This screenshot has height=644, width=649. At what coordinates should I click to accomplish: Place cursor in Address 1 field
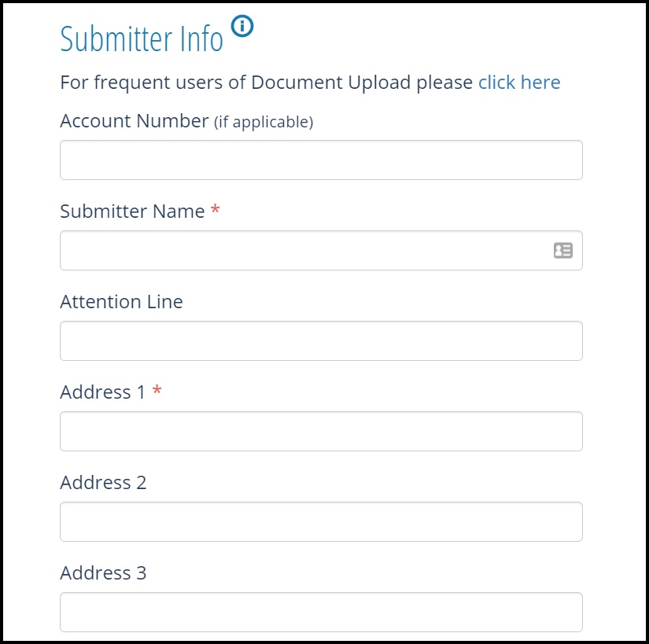pyautogui.click(x=321, y=432)
